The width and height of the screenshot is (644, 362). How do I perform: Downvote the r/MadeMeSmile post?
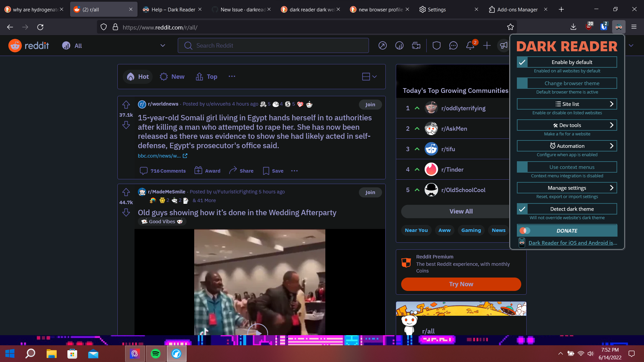(x=126, y=213)
